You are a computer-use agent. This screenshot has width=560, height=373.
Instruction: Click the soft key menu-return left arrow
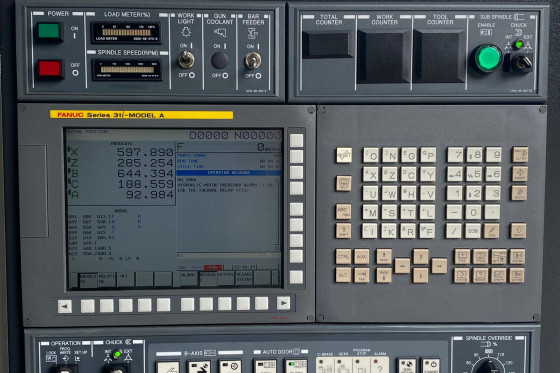(65, 306)
